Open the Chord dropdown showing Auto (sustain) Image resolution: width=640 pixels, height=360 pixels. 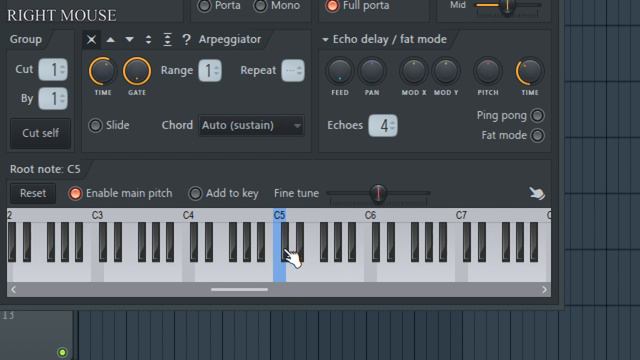251,125
